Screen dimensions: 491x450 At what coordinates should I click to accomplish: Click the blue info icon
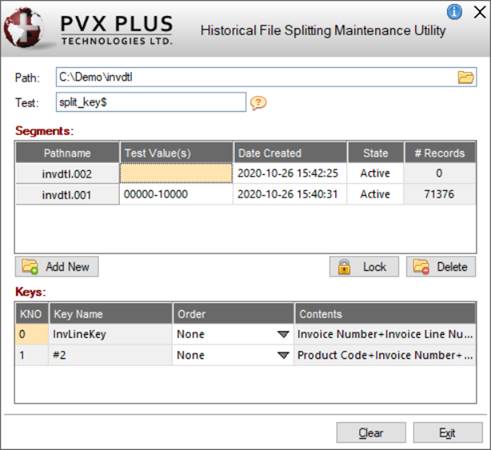tap(454, 12)
